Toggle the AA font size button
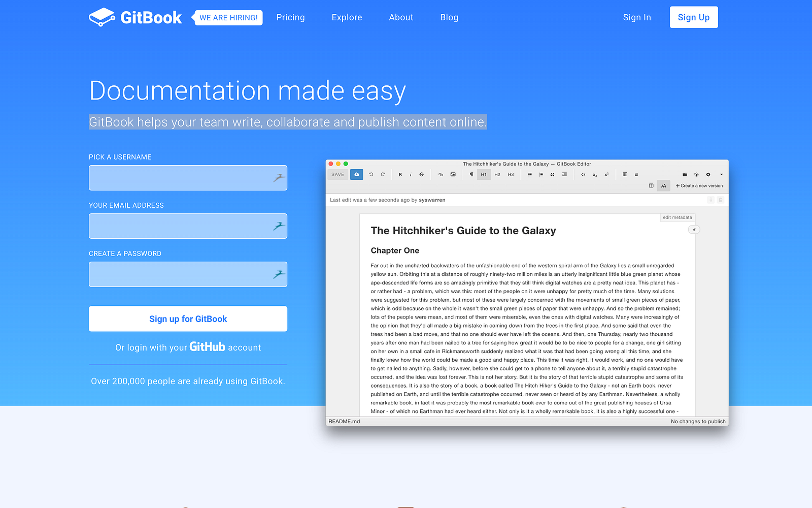The height and width of the screenshot is (508, 812). click(x=664, y=186)
